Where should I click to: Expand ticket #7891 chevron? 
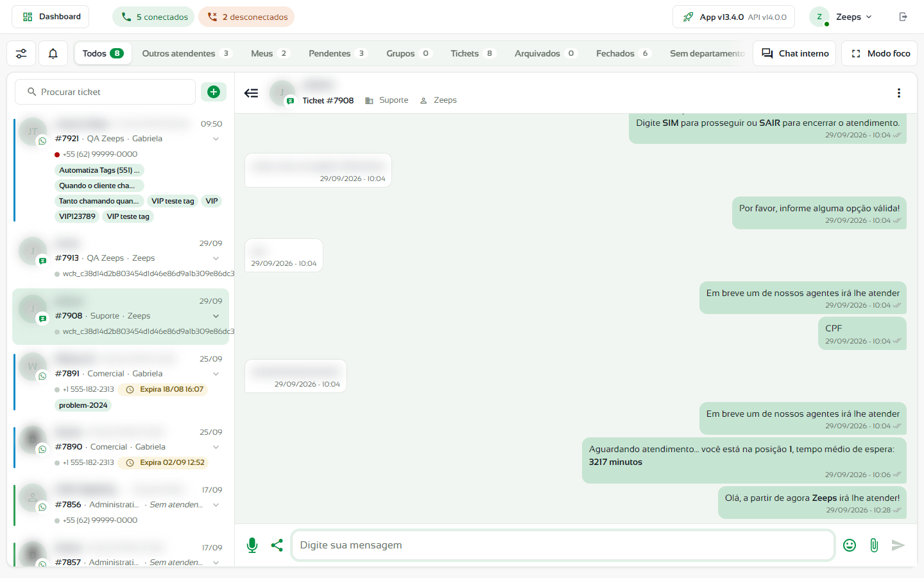coord(216,374)
